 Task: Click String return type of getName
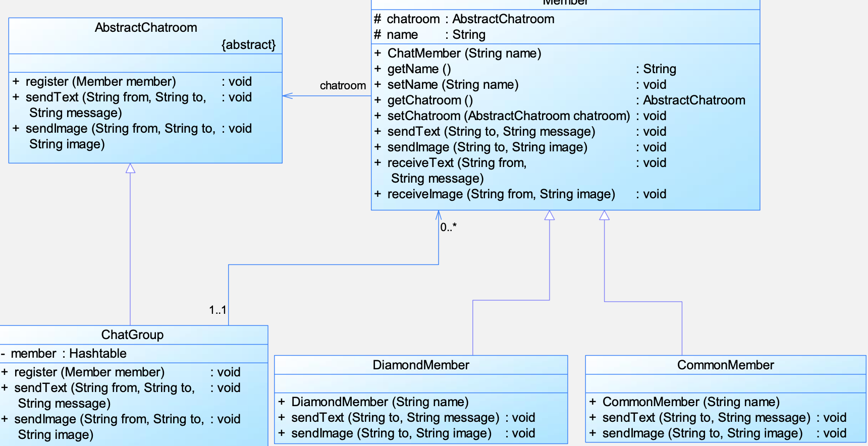[x=660, y=69]
